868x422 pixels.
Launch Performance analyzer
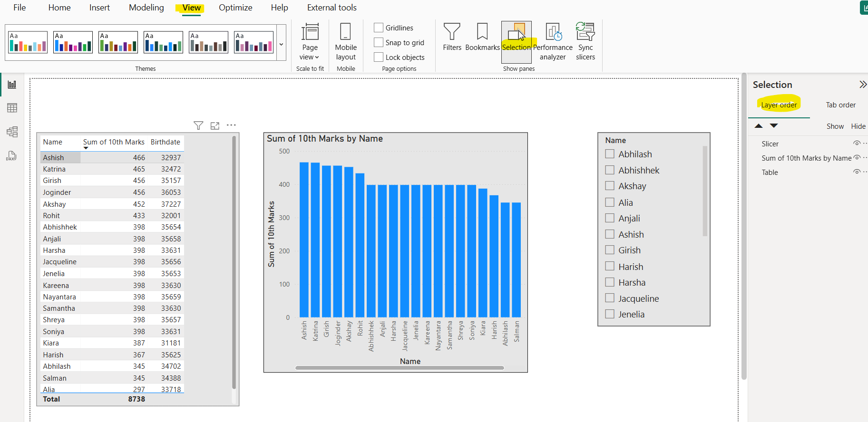553,42
